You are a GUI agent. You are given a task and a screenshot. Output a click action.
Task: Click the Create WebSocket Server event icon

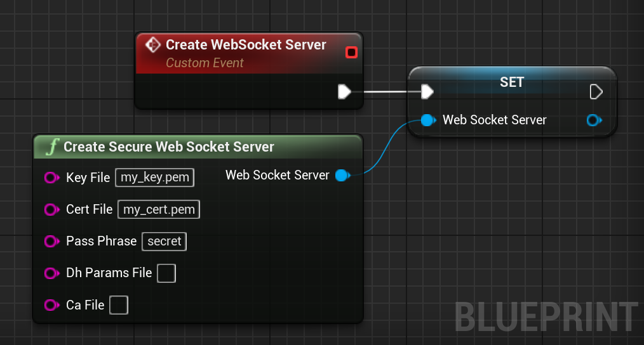pos(153,45)
